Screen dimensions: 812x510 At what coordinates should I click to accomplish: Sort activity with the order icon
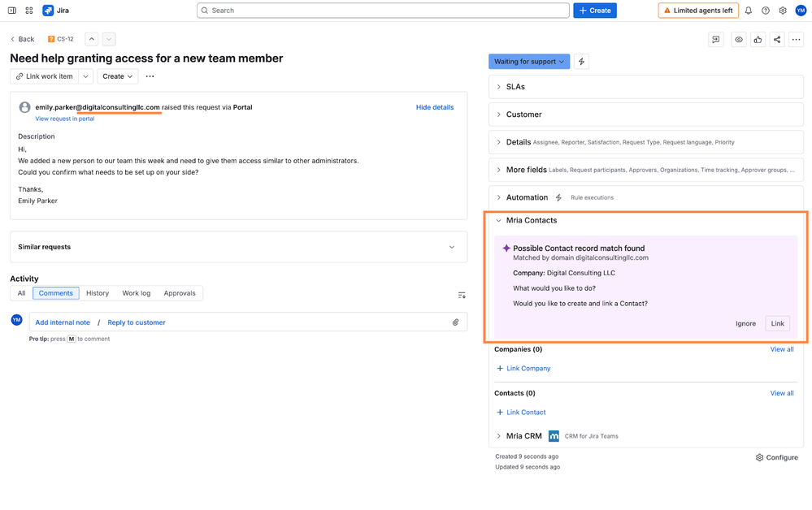(462, 295)
